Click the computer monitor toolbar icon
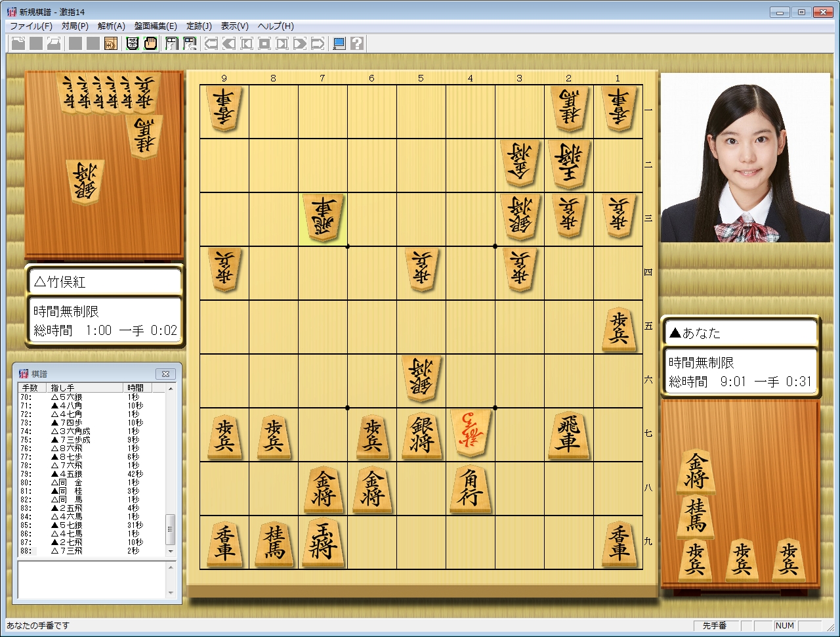 coord(339,44)
